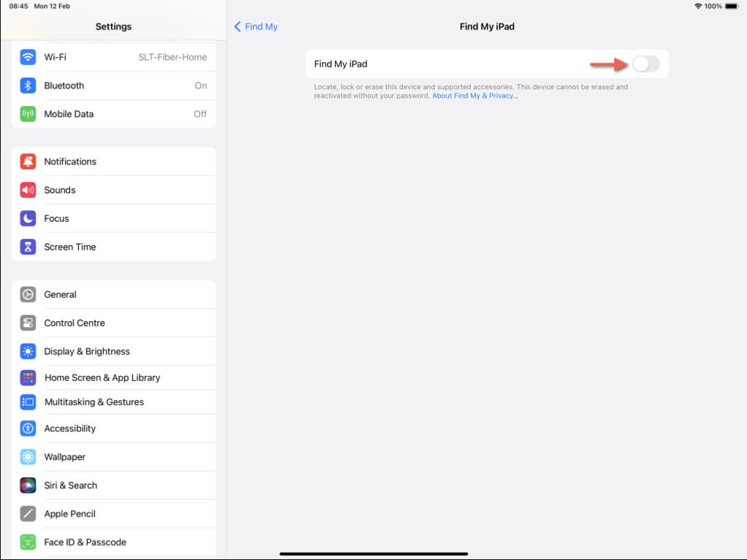This screenshot has width=747, height=560.
Task: Tap the home indicator bar
Action: click(374, 554)
